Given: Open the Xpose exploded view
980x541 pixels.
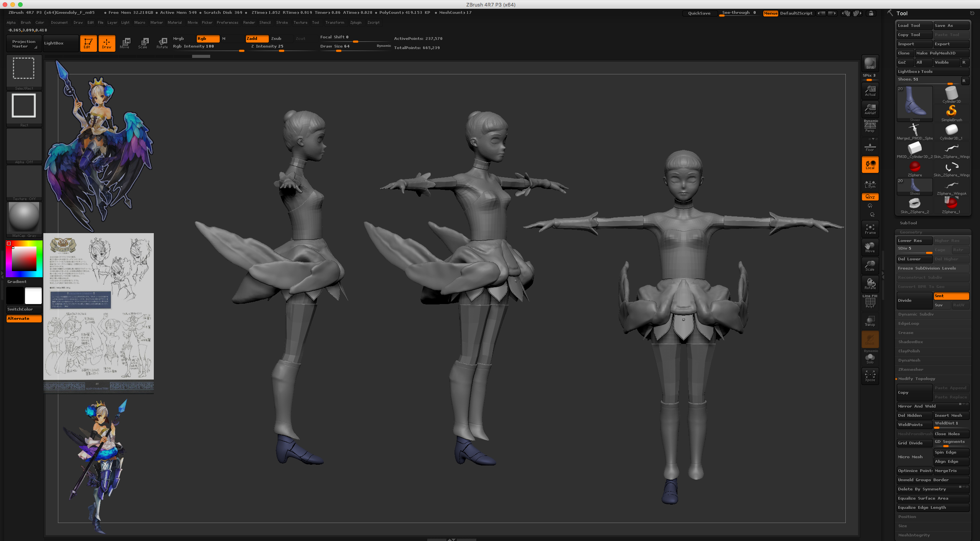Looking at the screenshot, I should coord(870,376).
